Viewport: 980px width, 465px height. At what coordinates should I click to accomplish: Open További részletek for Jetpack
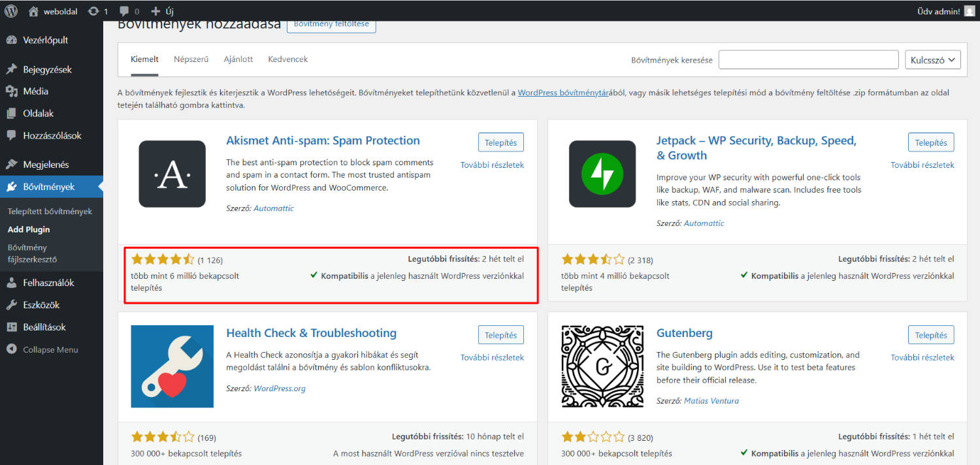(x=923, y=165)
